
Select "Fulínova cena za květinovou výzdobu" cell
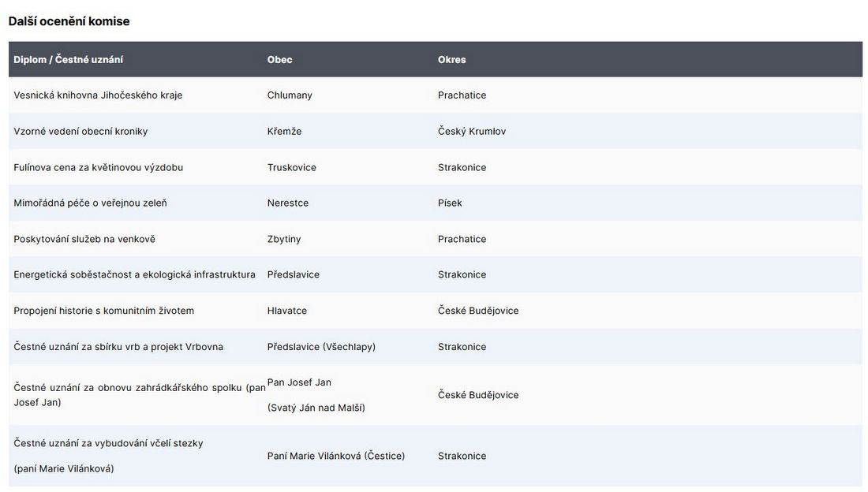[98, 168]
